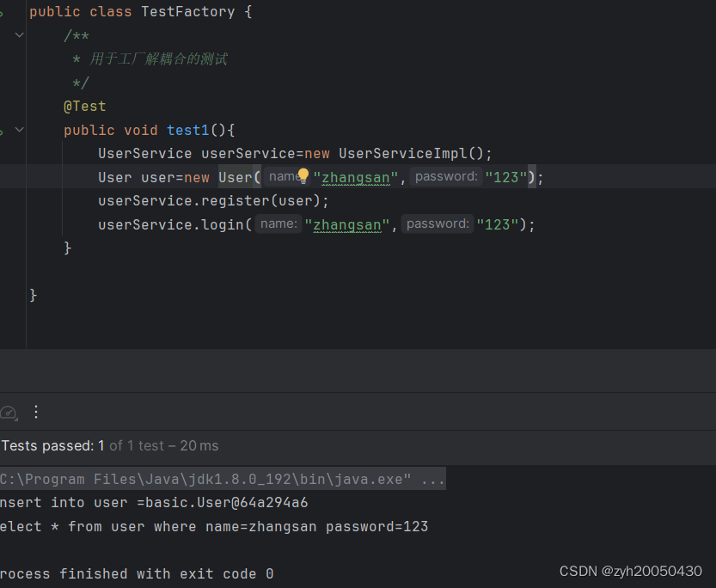
Task: Click the test1 method name
Action: 187,131
